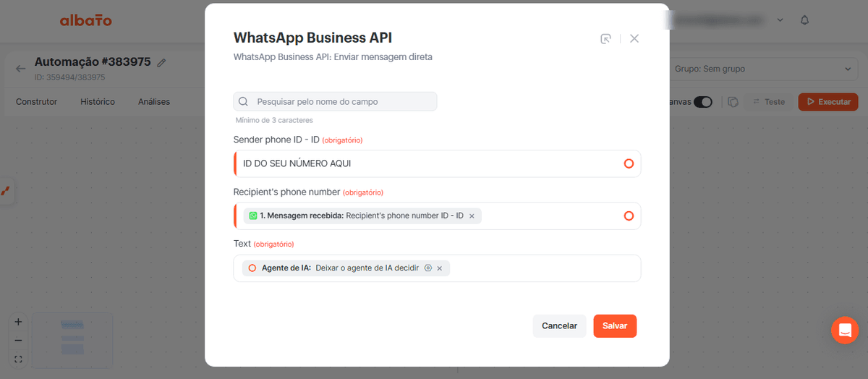
Task: Close the WhatsApp Business API dialog
Action: click(x=634, y=38)
